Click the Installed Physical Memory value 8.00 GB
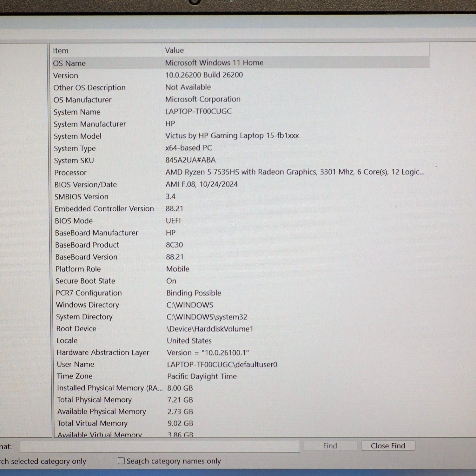 (x=180, y=388)
